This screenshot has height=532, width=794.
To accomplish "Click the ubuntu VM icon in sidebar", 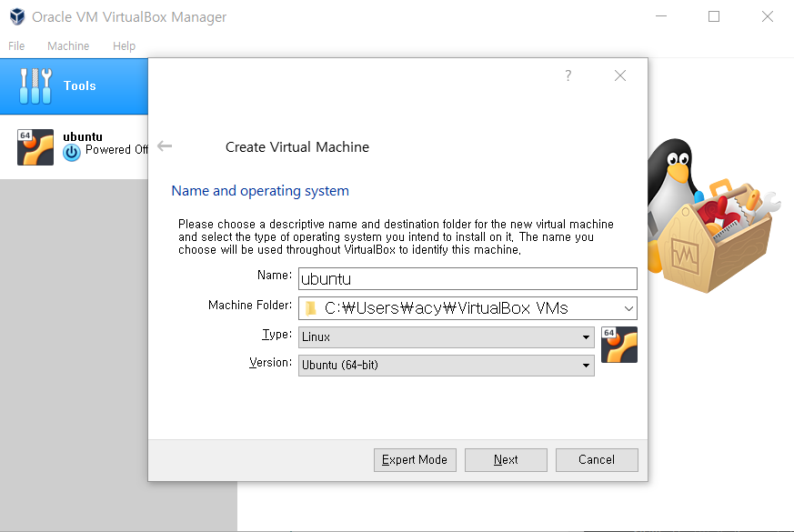I will [x=35, y=146].
